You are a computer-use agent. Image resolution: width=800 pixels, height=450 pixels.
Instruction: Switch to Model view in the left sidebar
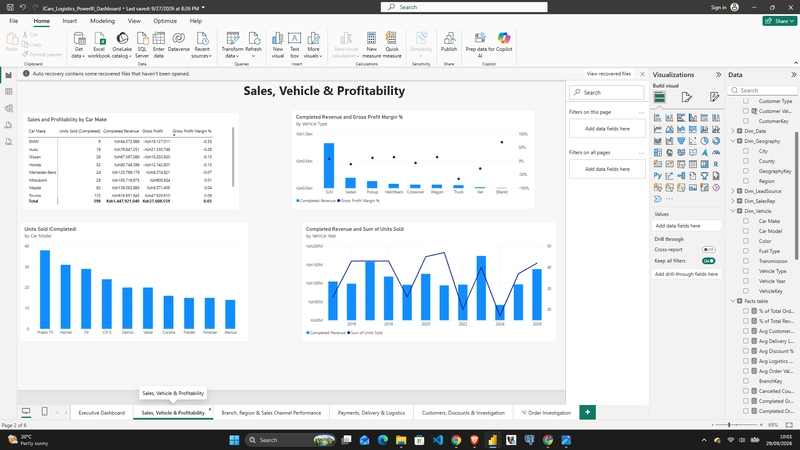(x=8, y=108)
